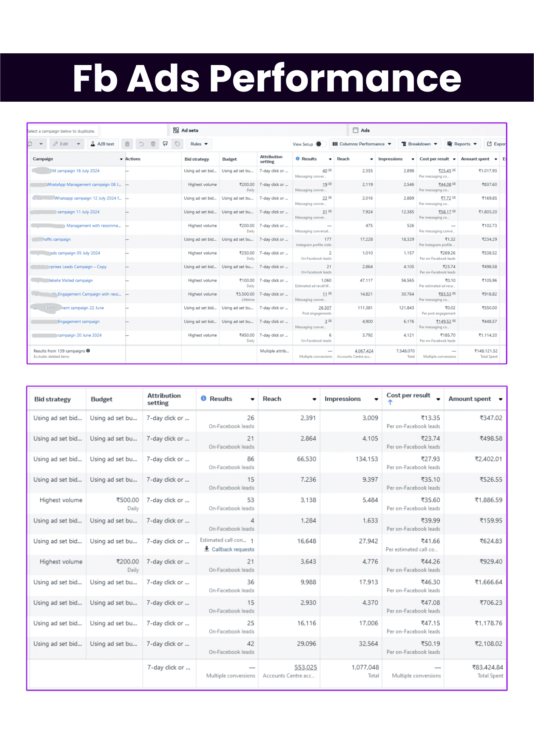Open Impressions dropdown arrow in bottom table
Screen dimensions: 534x756
376,400
